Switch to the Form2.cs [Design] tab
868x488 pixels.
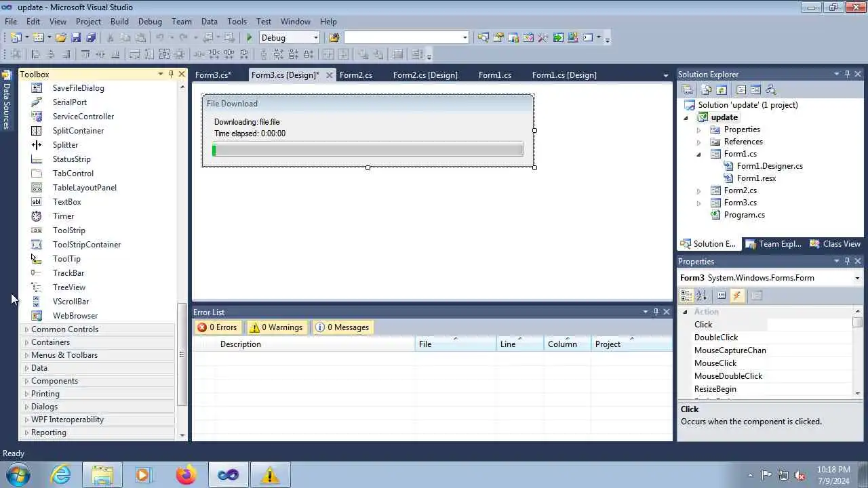click(x=425, y=75)
